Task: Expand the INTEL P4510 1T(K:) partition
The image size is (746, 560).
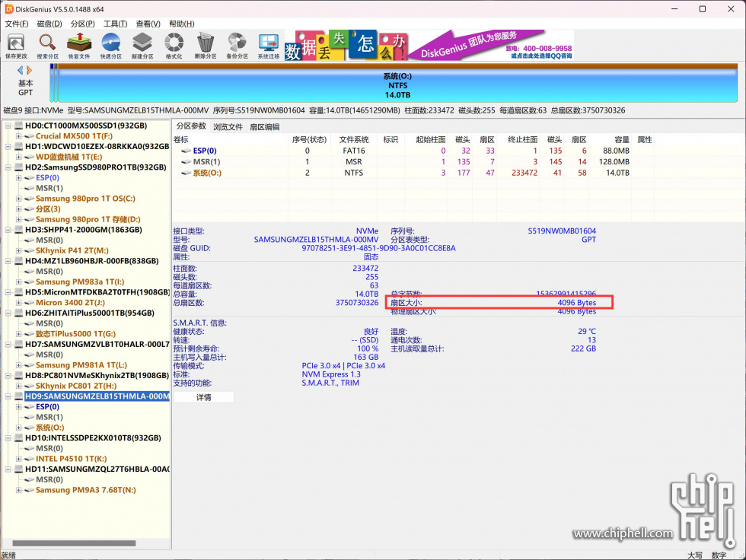Action: point(18,459)
